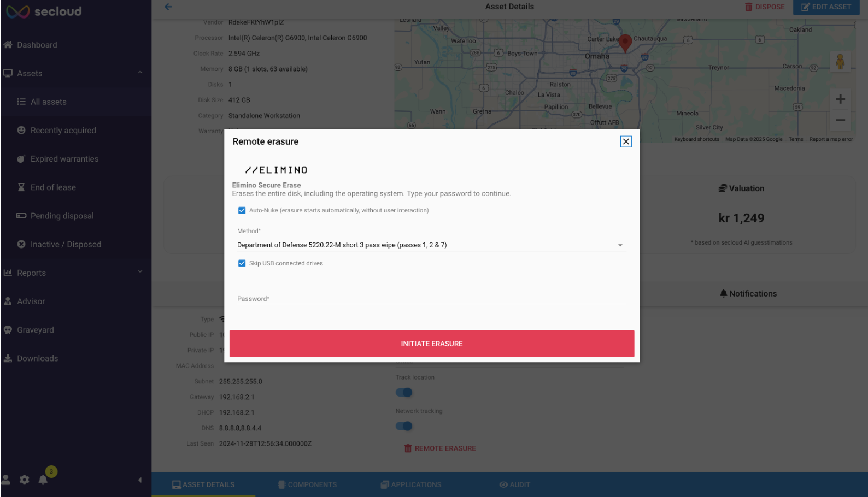The image size is (868, 497).
Task: Switch to the Components tab
Action: pos(307,484)
